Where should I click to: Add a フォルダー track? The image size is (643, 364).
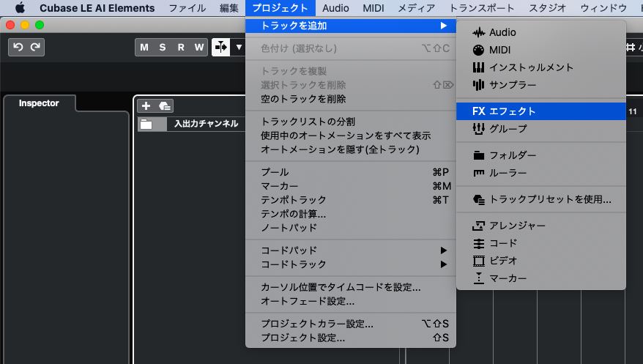(541, 155)
